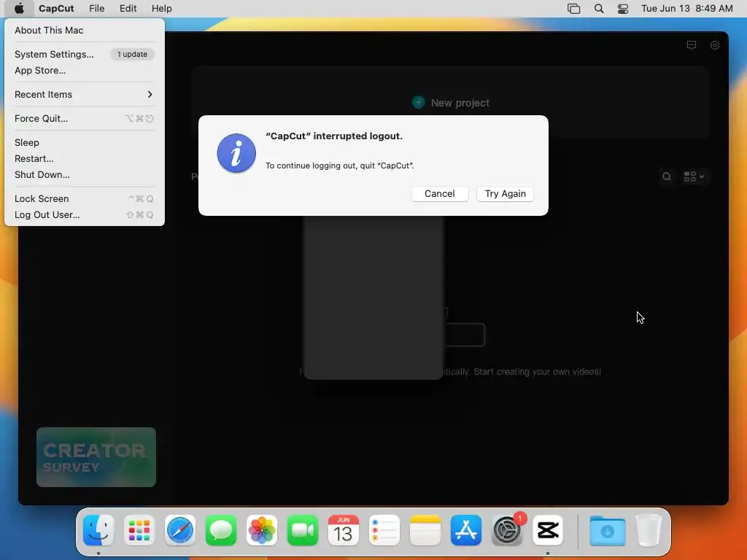The image size is (747, 560).
Task: Open the grid view layout dropdown
Action: tap(694, 176)
